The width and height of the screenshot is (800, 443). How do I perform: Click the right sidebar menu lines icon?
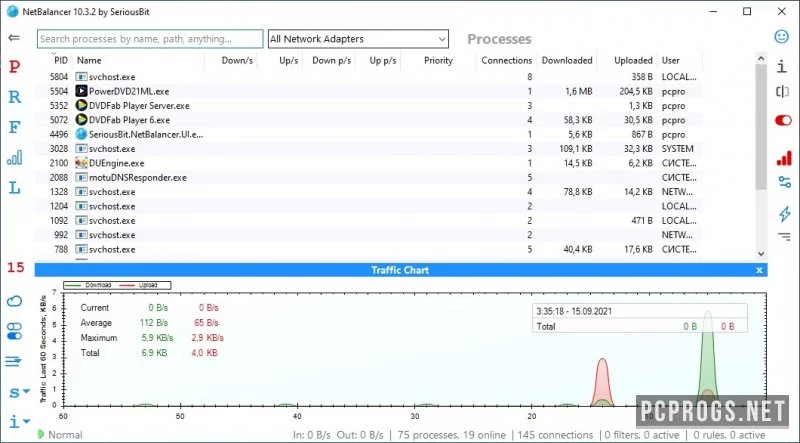784,236
